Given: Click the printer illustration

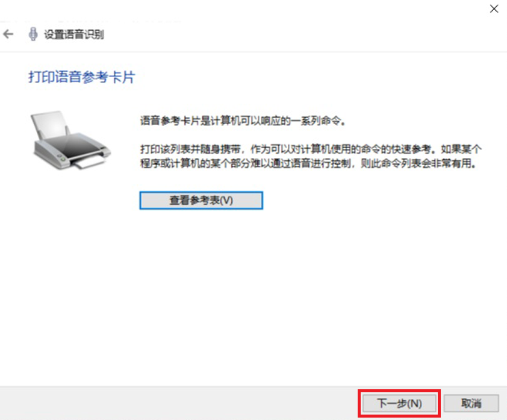Looking at the screenshot, I should [70, 140].
